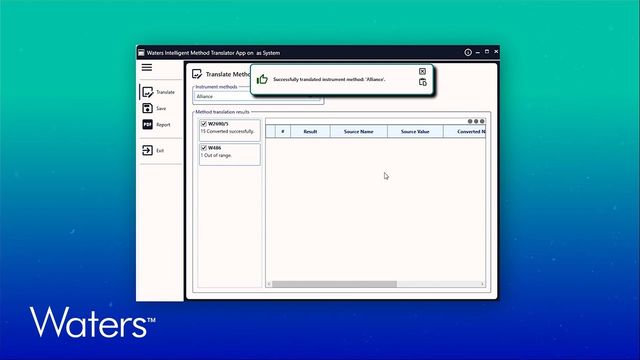Click the Exit door icon
Viewport: 640px width, 360px height.
point(147,150)
